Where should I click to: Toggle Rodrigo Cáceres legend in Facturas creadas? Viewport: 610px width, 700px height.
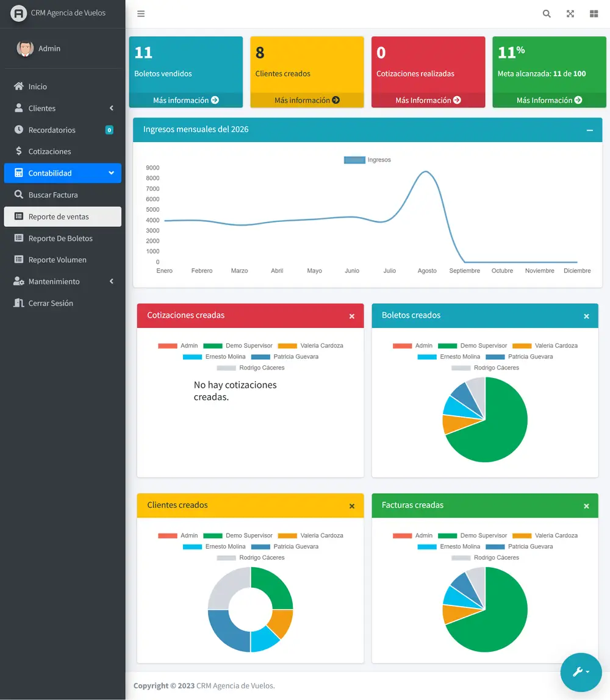tap(485, 557)
